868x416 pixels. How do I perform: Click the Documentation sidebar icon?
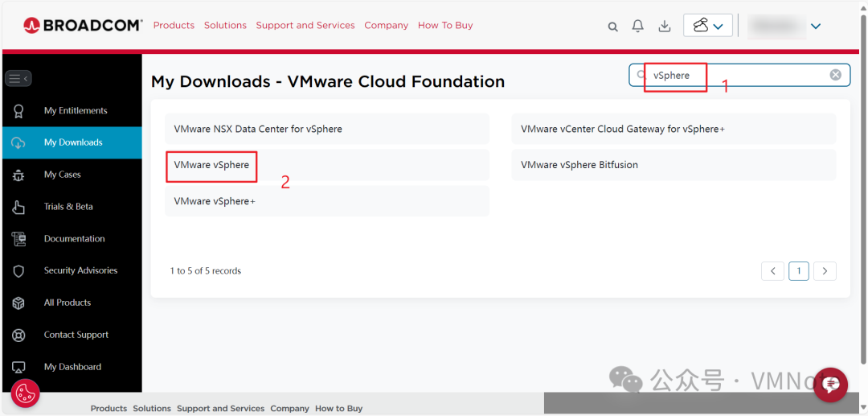point(18,239)
